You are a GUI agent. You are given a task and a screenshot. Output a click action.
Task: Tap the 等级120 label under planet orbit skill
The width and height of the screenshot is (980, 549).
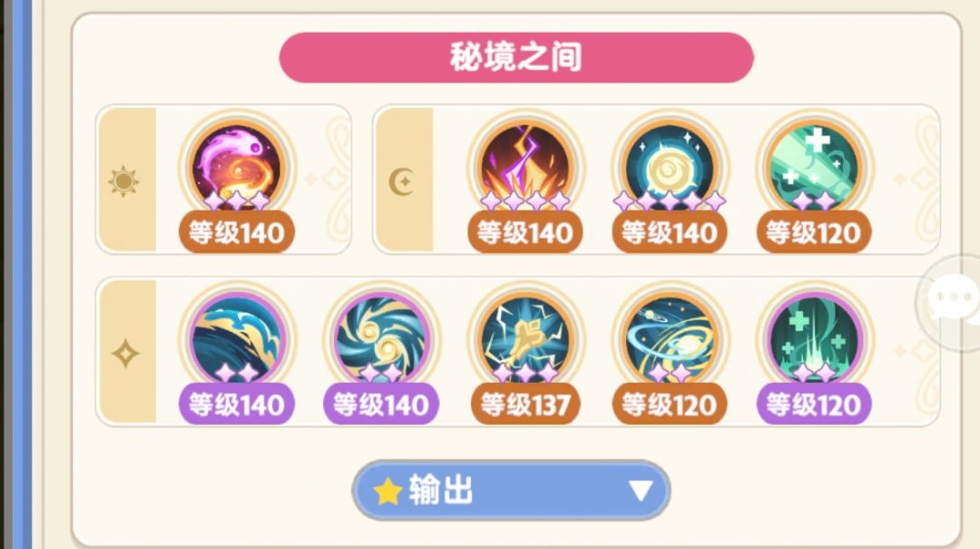[x=670, y=405]
